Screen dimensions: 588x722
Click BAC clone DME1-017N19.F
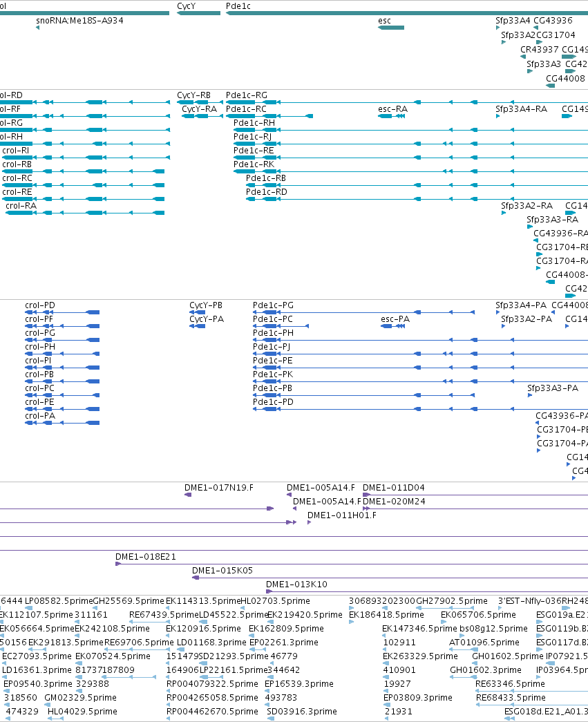(x=219, y=488)
